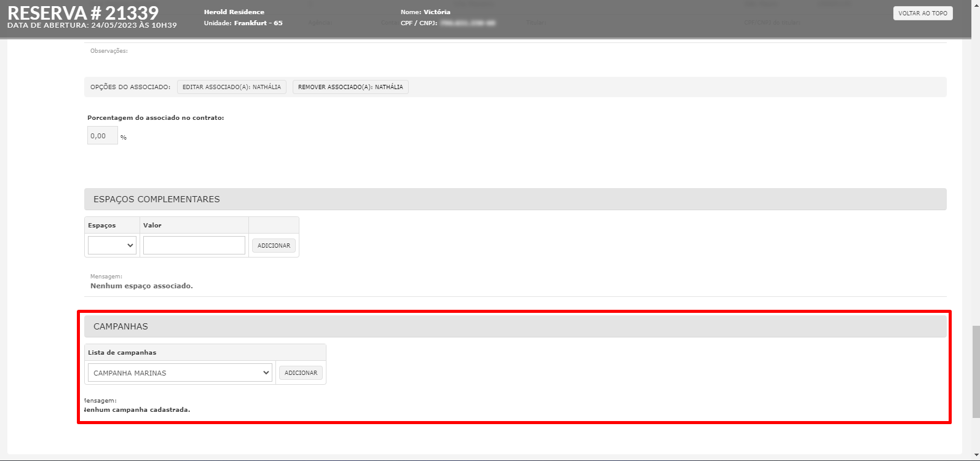Open the Lista de campanhas dropdown

point(180,372)
